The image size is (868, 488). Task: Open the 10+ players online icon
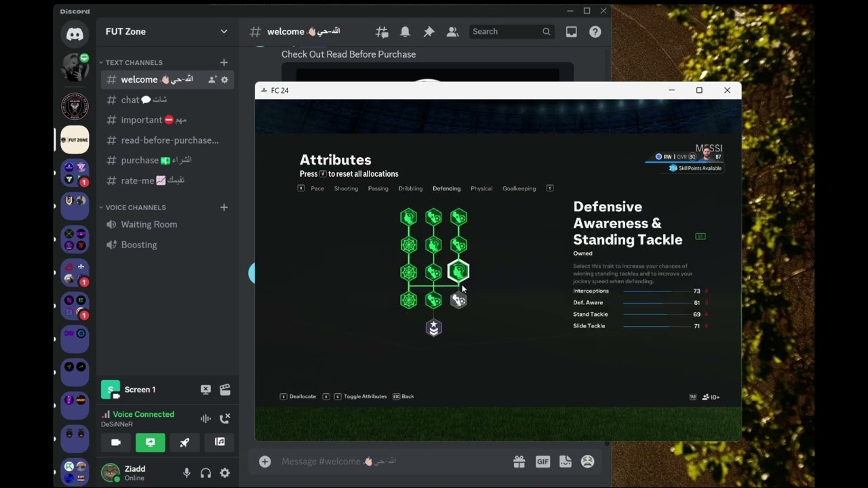[711, 397]
